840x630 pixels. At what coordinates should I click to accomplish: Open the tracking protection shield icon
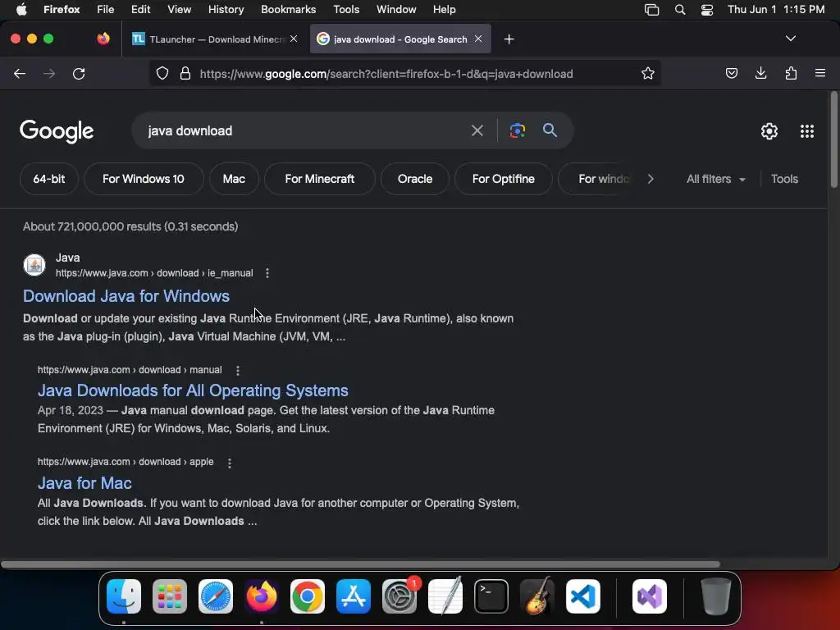[162, 73]
